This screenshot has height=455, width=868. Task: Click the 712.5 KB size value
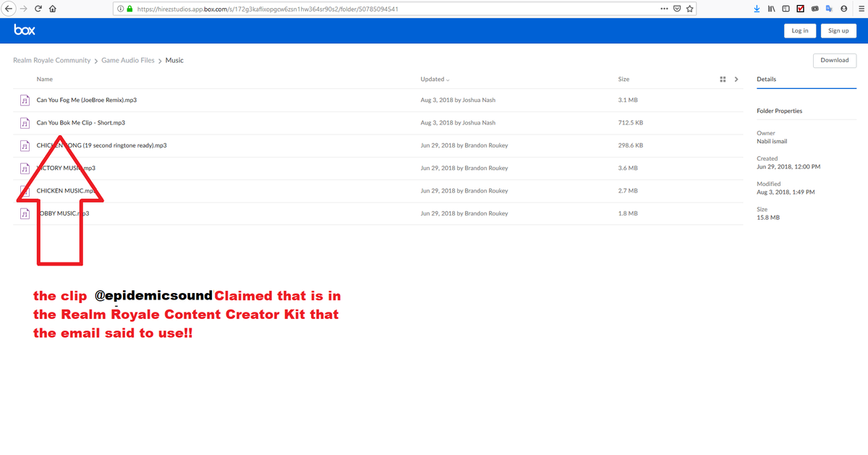click(631, 123)
